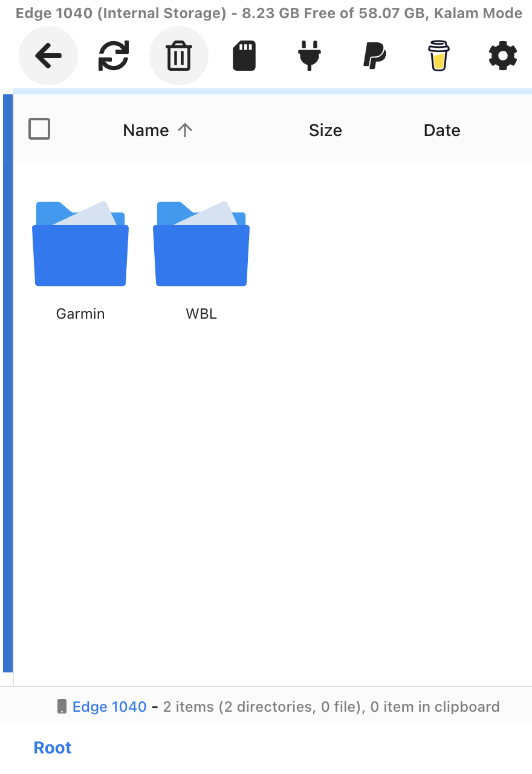Sort files by Name column
Screen dimensions: 532x774
pos(146,131)
